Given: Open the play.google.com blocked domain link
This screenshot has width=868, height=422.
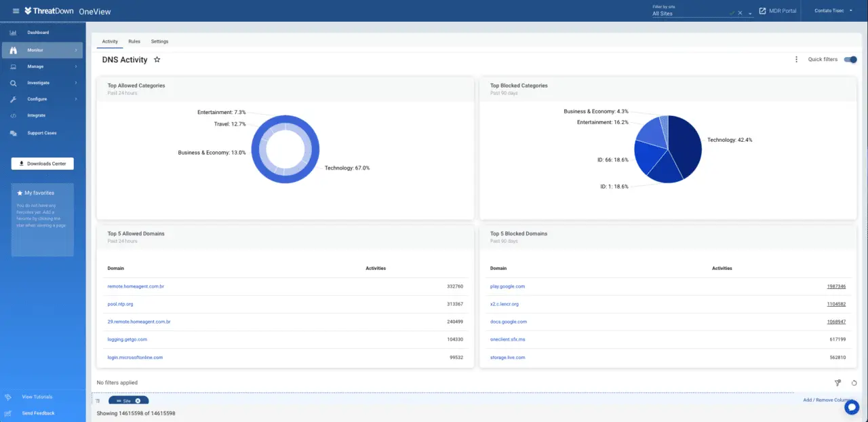Looking at the screenshot, I should pos(507,286).
